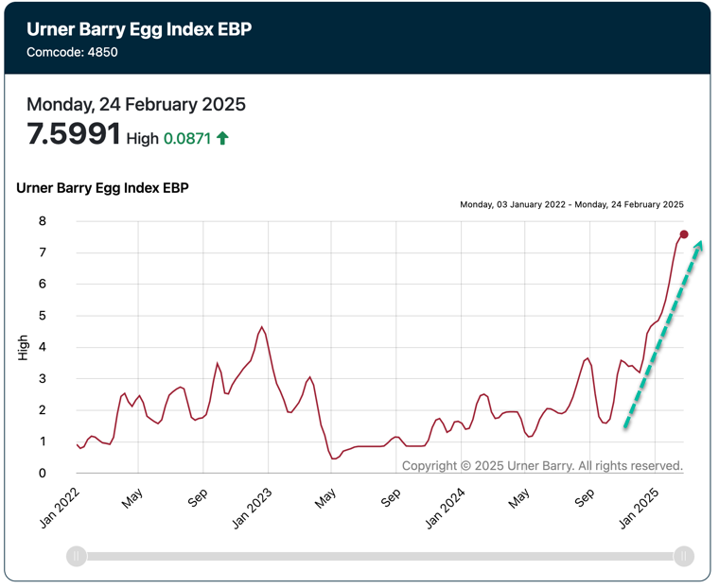Click the green up arrow icon
This screenshot has width=719, height=588.
coord(223,138)
